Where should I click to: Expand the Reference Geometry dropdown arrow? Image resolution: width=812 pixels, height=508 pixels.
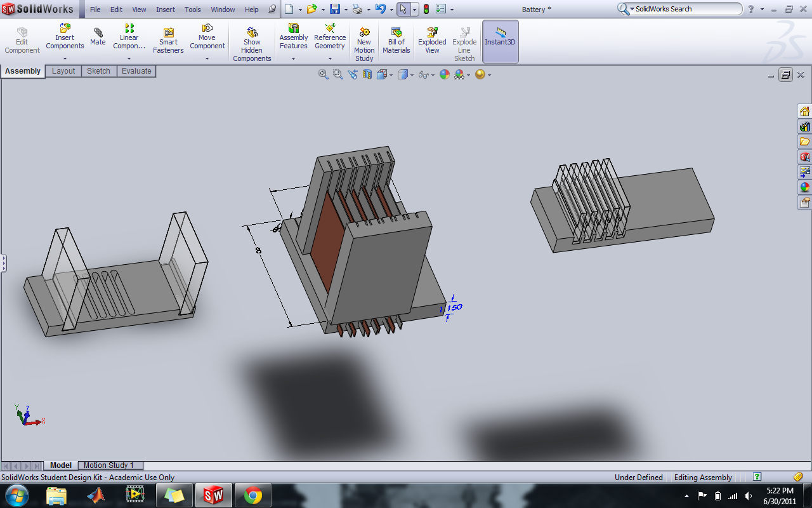point(330,58)
